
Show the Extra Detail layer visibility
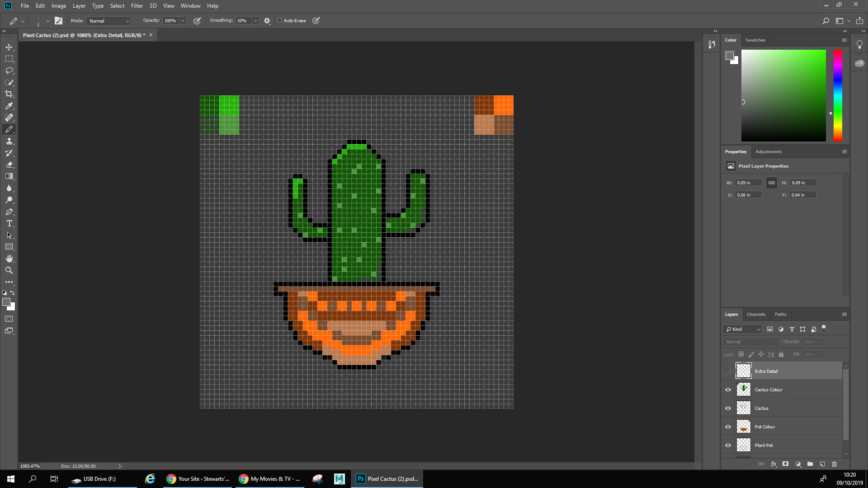click(728, 371)
